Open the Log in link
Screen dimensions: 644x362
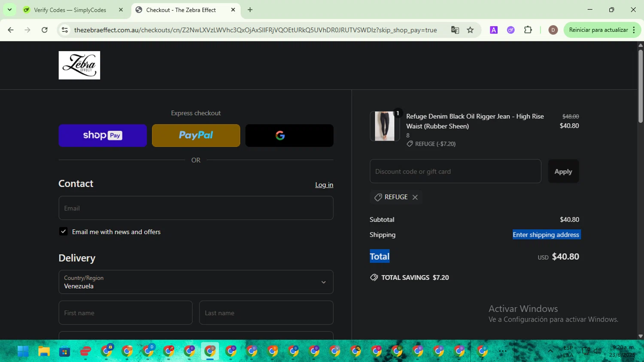click(x=324, y=185)
